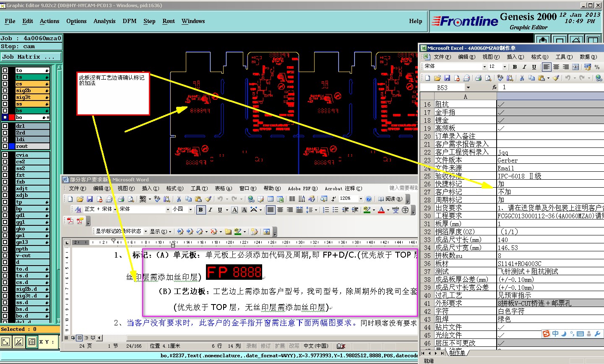The height and width of the screenshot is (364, 604).
Task: Open Rout menu in Genesis
Action: click(169, 21)
